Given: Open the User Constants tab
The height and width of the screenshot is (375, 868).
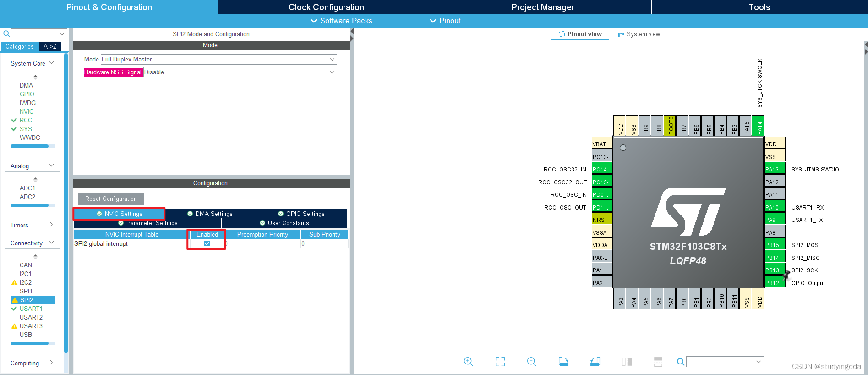Looking at the screenshot, I should (x=284, y=223).
